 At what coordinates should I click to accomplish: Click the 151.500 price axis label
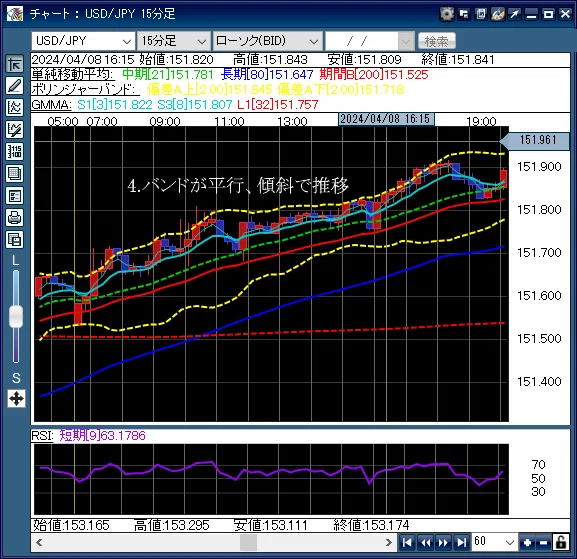pos(539,339)
